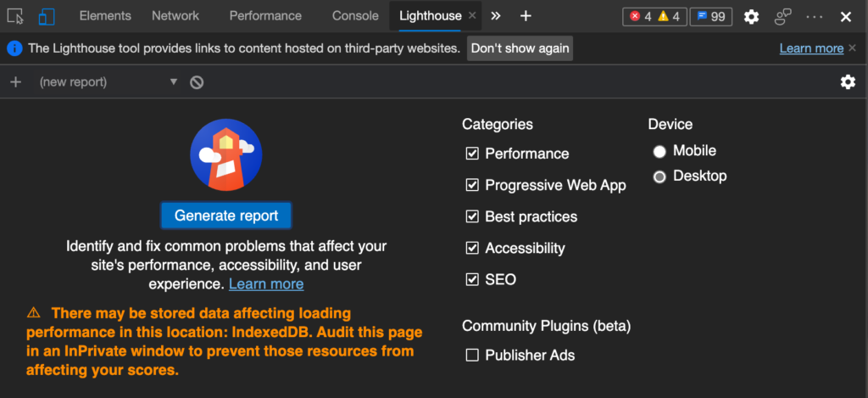
Task: Click the blue info icon in infobar
Action: pyautogui.click(x=15, y=48)
